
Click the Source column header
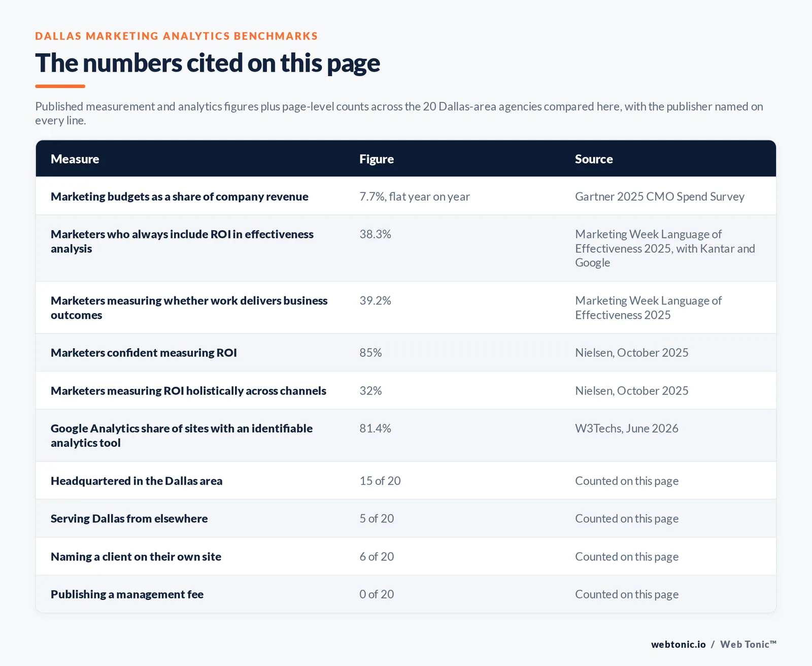point(594,159)
